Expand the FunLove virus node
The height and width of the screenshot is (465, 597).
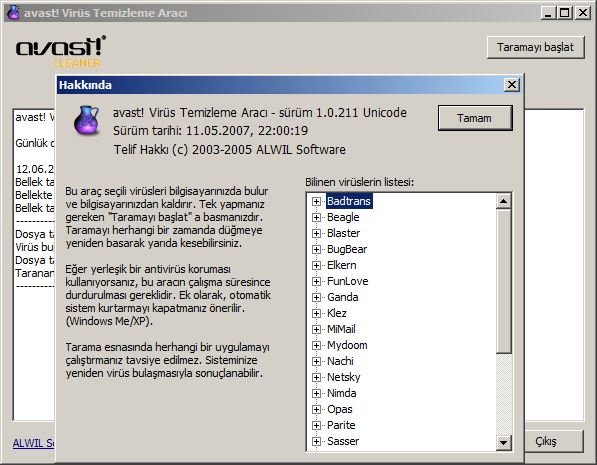[x=316, y=281]
